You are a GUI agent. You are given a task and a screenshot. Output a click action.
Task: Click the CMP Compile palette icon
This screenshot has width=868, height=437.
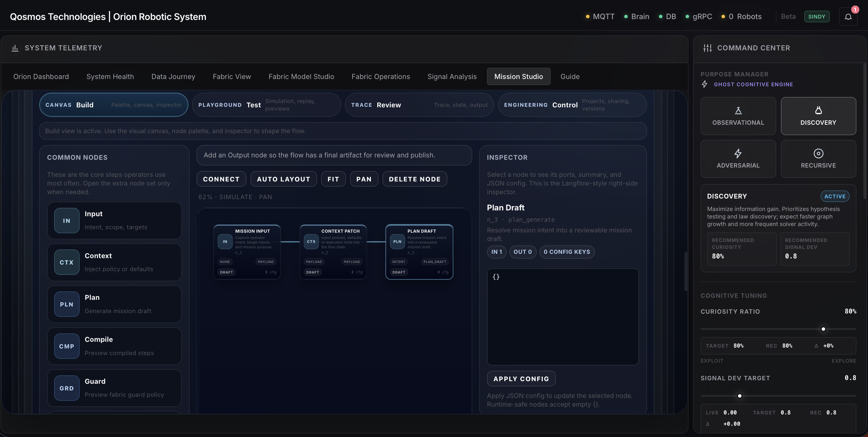tap(67, 346)
